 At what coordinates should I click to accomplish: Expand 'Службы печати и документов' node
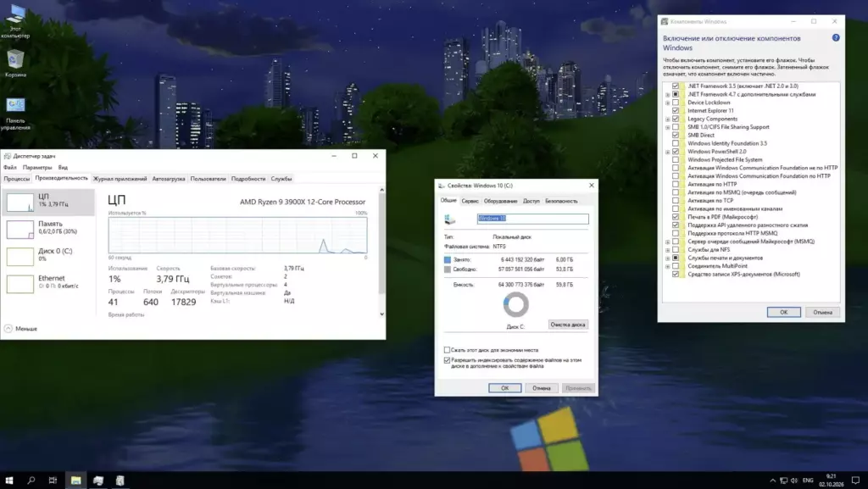668,258
